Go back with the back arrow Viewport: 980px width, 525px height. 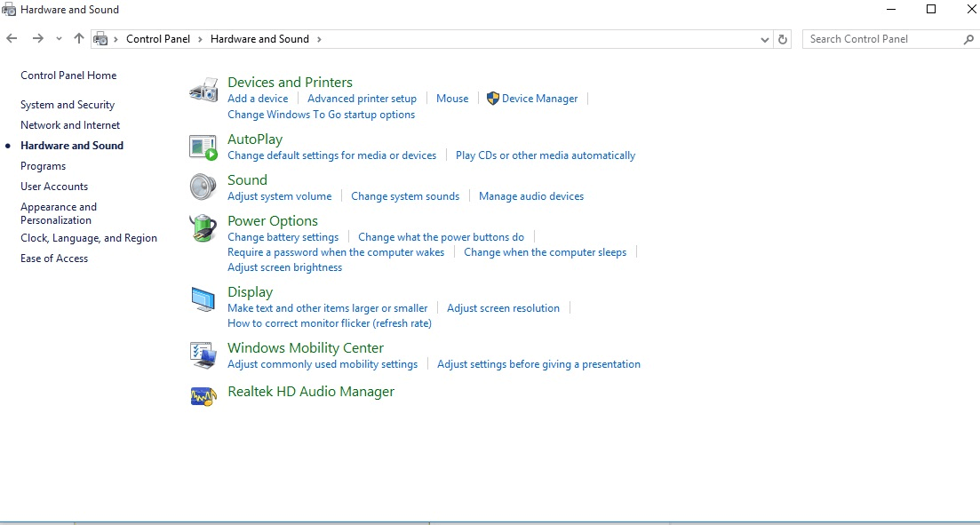(x=12, y=39)
